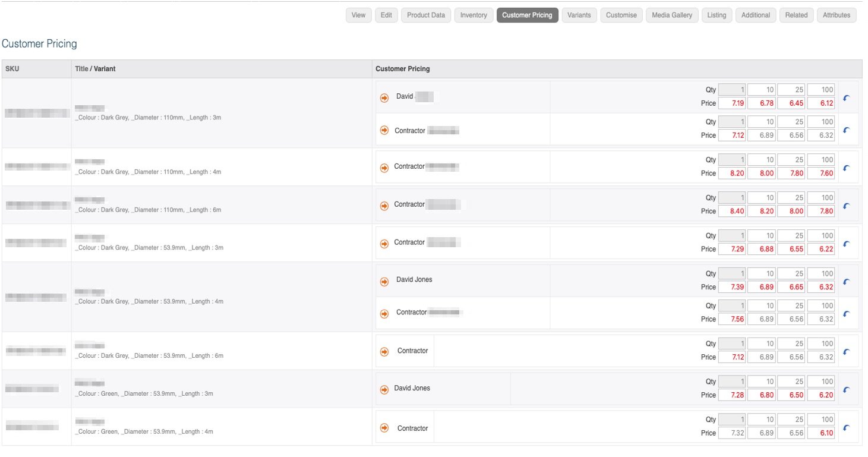868x457 pixels.
Task: Click orange arrow for Contractor in 110mm 3m row
Action: coord(384,131)
